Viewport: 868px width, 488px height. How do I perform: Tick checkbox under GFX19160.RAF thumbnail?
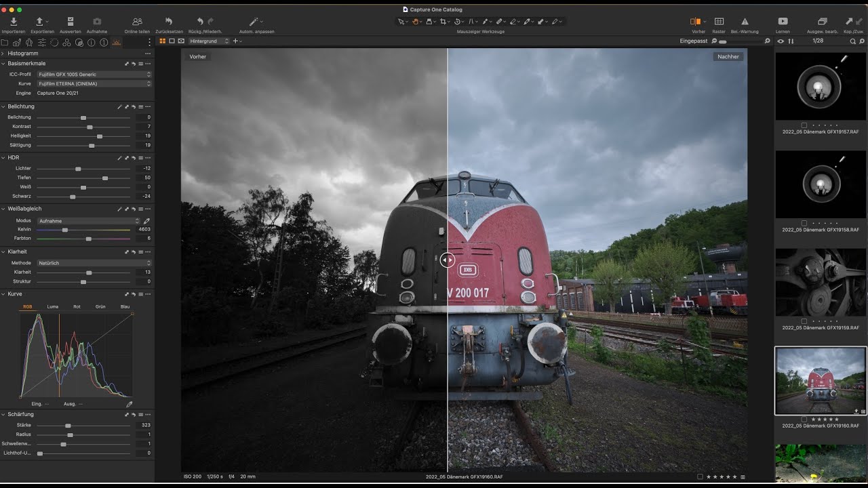click(804, 419)
